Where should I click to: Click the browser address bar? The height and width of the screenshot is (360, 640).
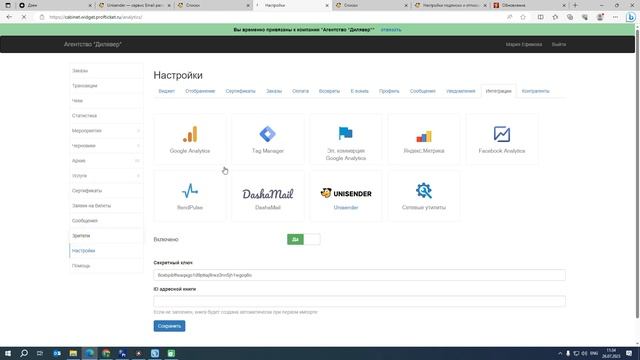(269, 17)
